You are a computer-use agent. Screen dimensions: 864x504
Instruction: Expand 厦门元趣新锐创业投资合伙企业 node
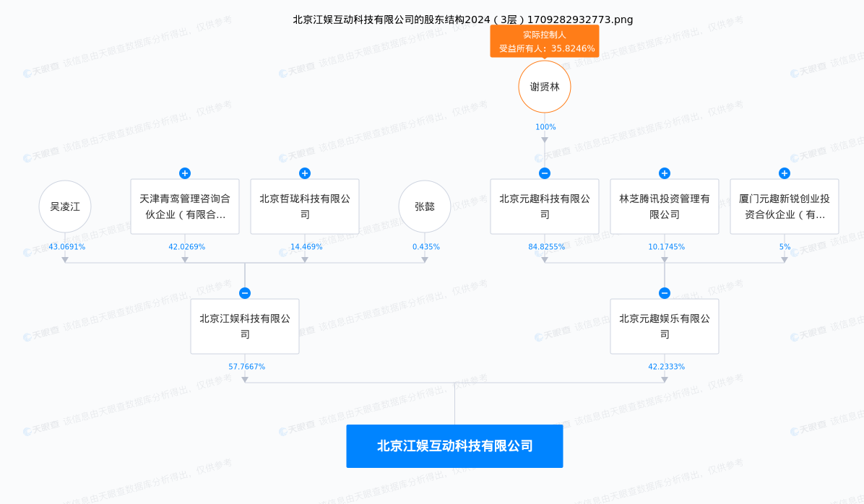point(785,173)
